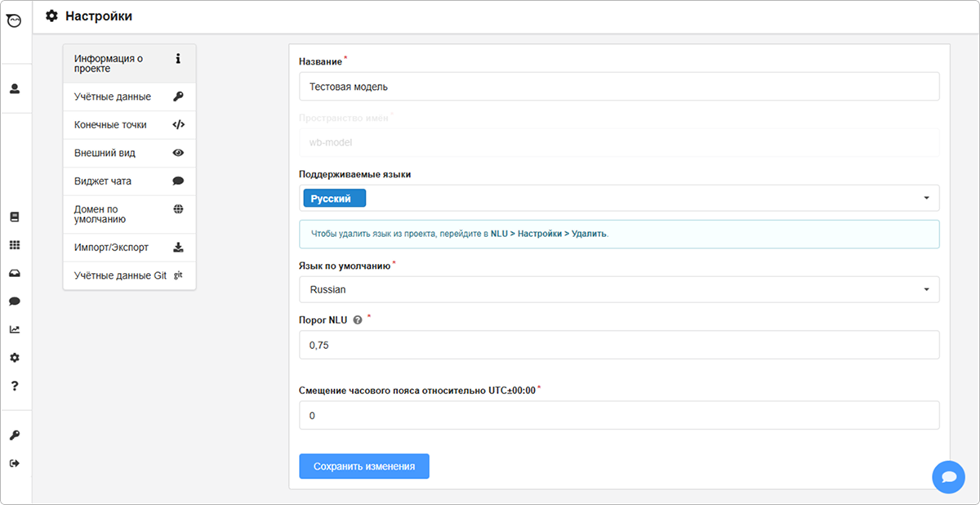Viewport: 980px width, 505px height.
Task: Click the project name input field
Action: click(618, 87)
